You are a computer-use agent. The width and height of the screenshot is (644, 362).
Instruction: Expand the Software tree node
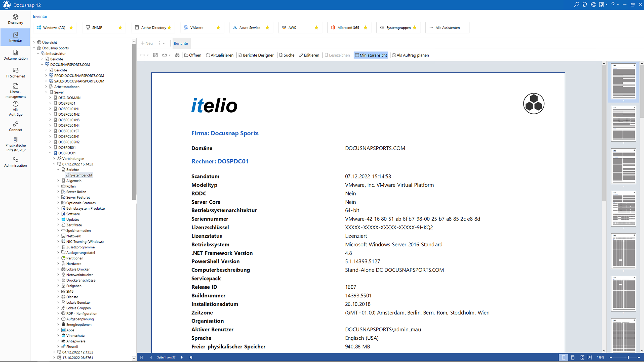coord(58,214)
